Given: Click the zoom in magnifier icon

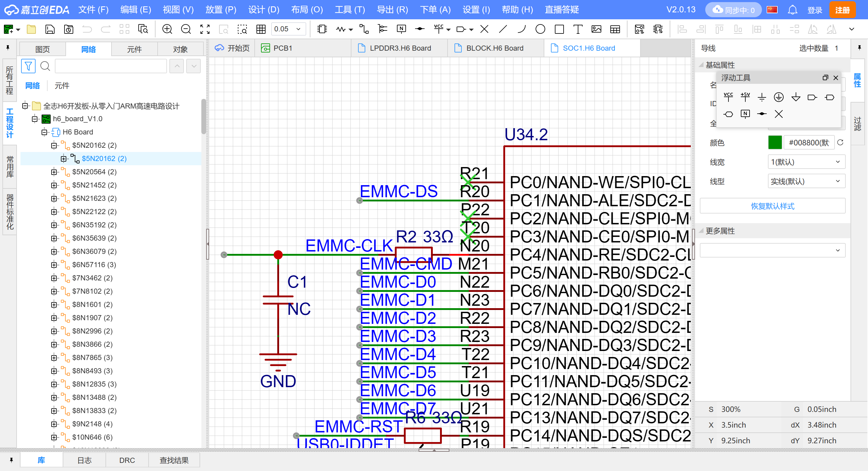Looking at the screenshot, I should (167, 29).
